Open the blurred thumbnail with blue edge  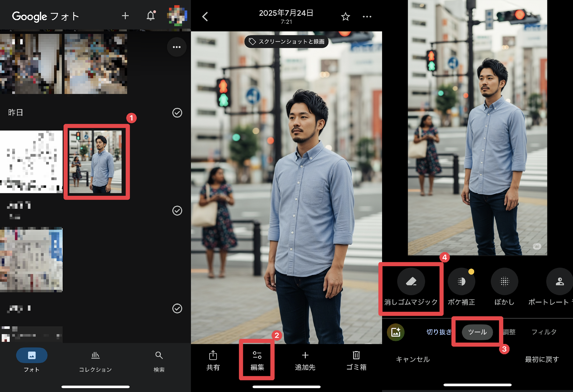coord(31,260)
